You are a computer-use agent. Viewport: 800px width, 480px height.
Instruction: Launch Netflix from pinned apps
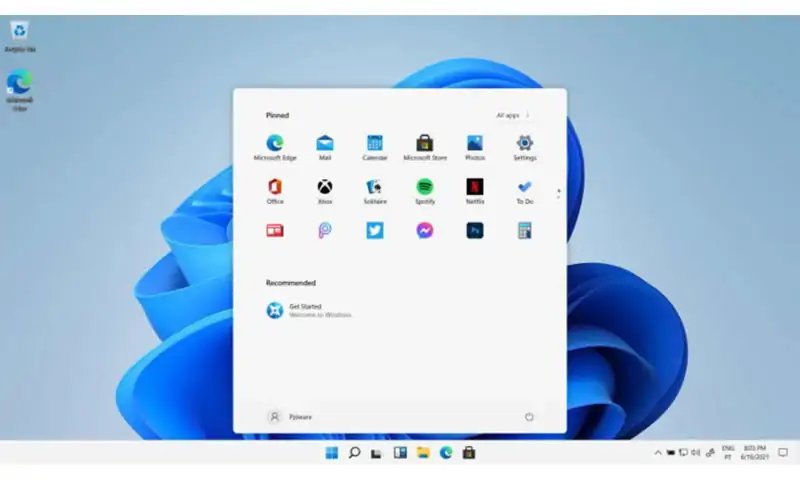(474, 191)
